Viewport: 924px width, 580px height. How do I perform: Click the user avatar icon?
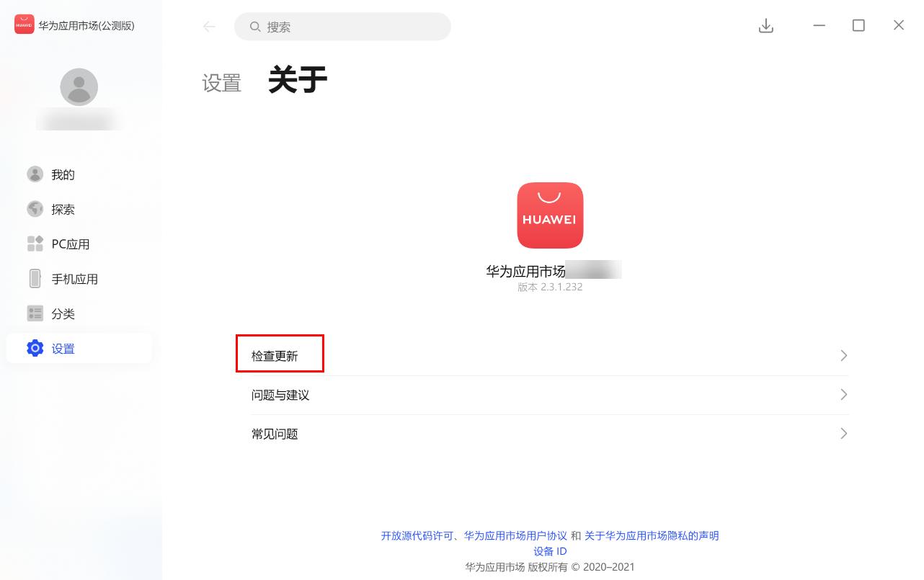coord(79,87)
